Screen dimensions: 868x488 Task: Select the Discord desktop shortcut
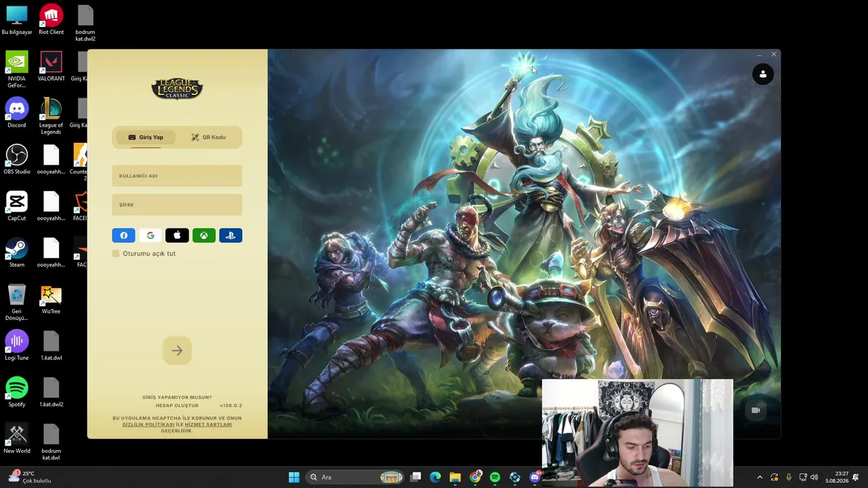coord(17,113)
